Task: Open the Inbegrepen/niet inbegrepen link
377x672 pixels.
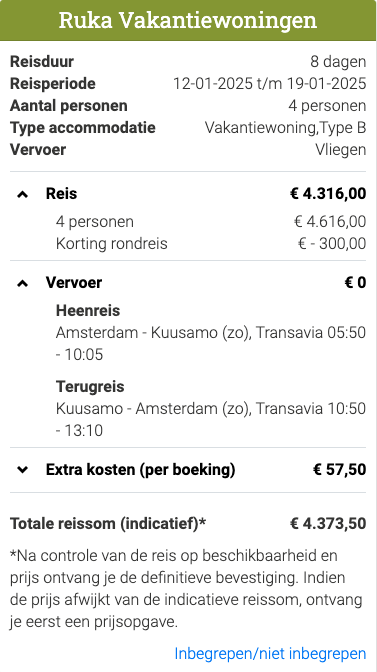Action: [270, 654]
